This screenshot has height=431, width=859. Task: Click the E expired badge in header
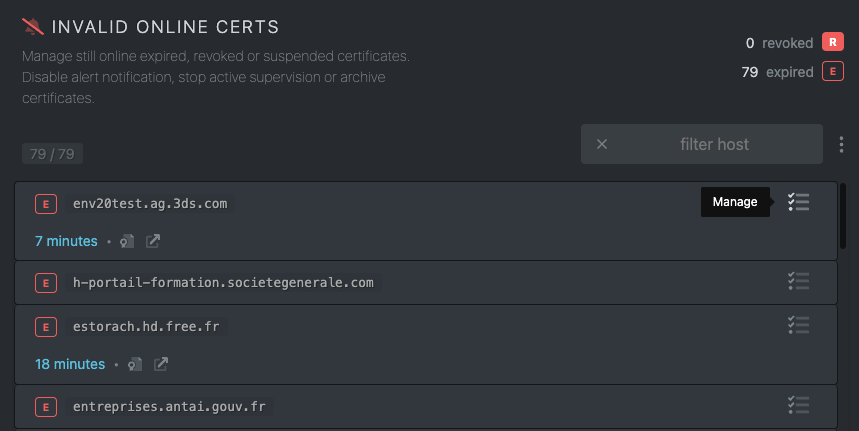coord(832,71)
